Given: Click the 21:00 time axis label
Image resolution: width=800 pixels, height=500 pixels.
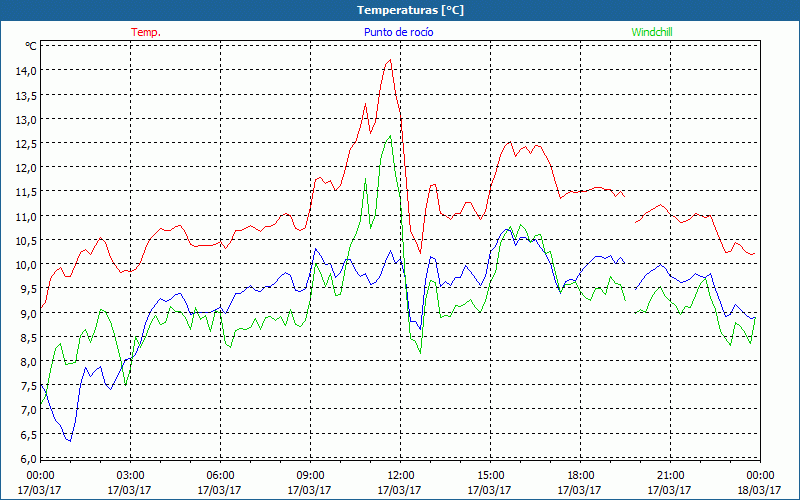Looking at the screenshot, I should tap(670, 476).
